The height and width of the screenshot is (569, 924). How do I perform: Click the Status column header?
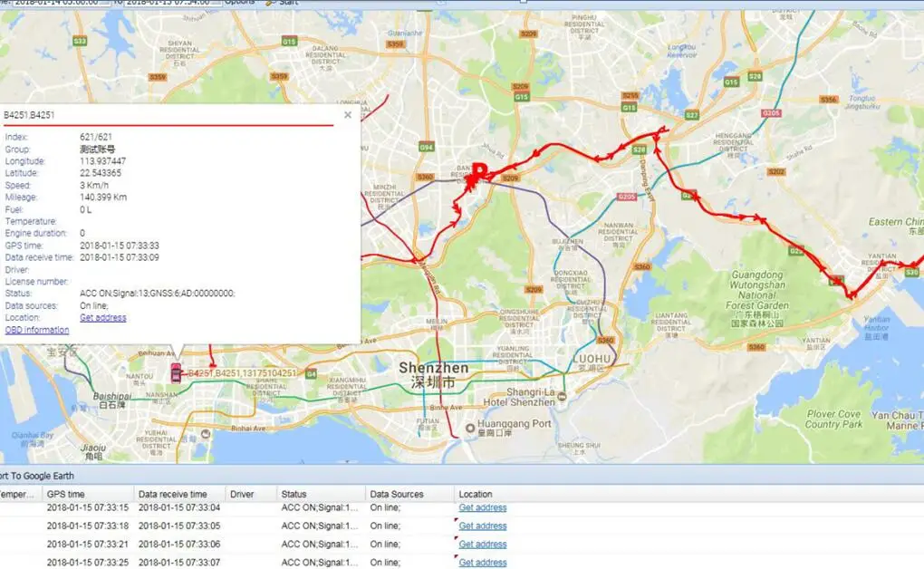294,495
